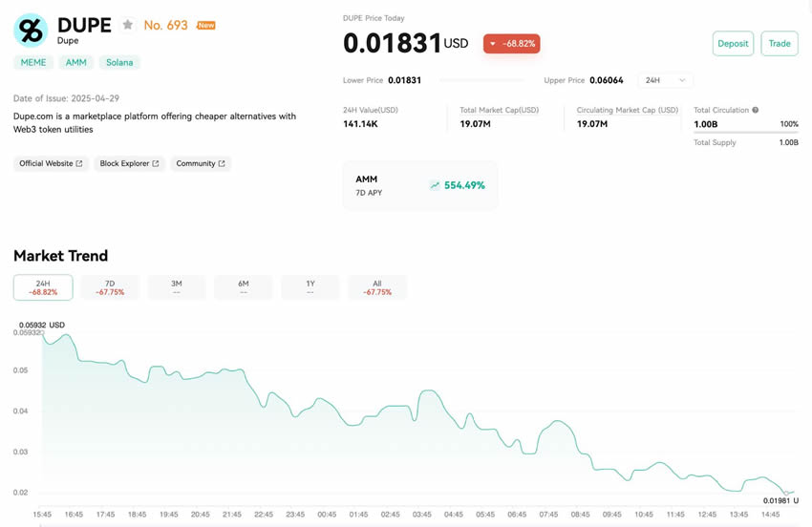
Task: Click the Date of Issue: 2025-04-29 text
Action: click(66, 97)
